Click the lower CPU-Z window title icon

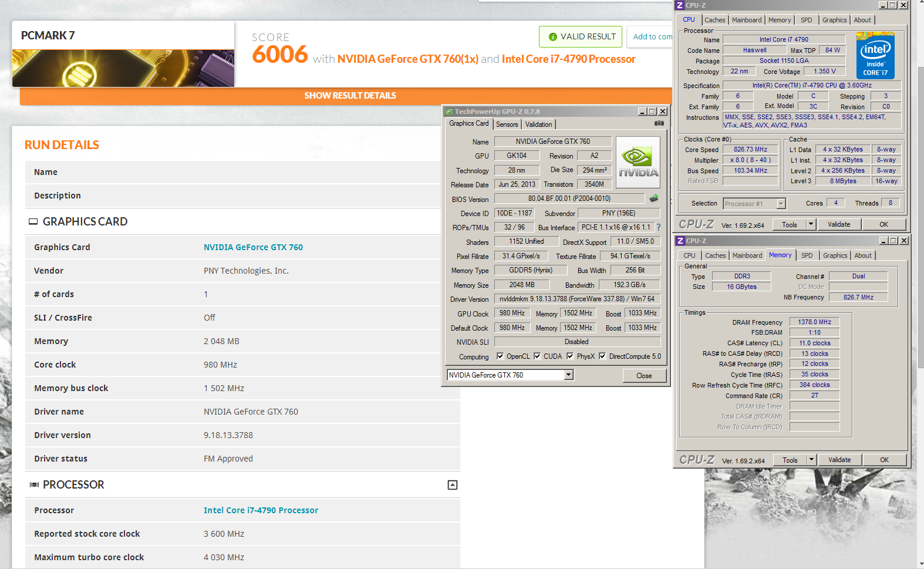[x=680, y=241]
